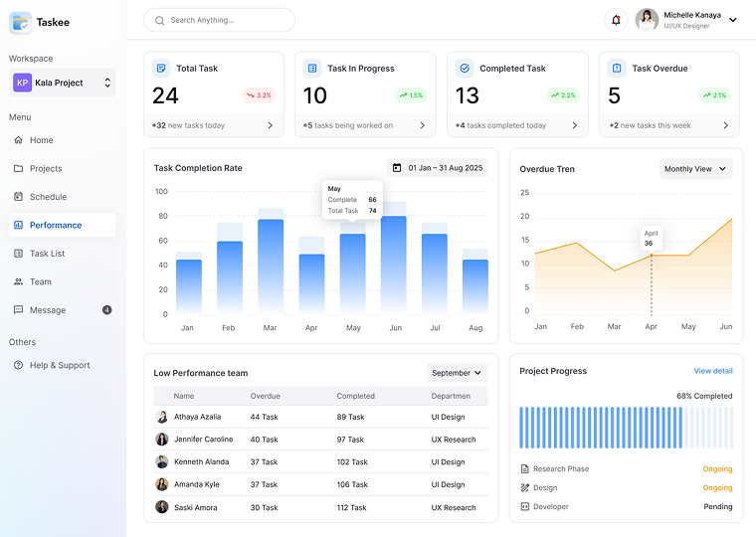Open the notification bell
The height and width of the screenshot is (537, 756).
tap(616, 20)
